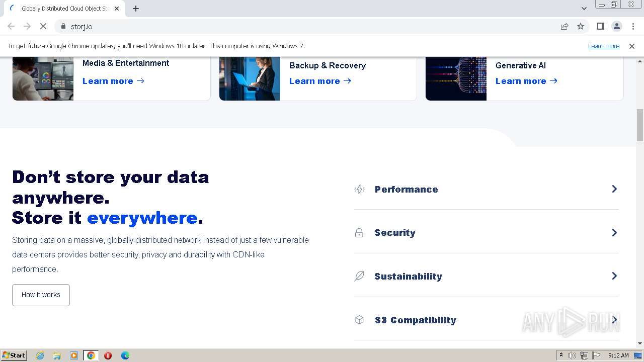This screenshot has height=362, width=644.
Task: Dismiss the Chrome update notification bar
Action: point(632,46)
